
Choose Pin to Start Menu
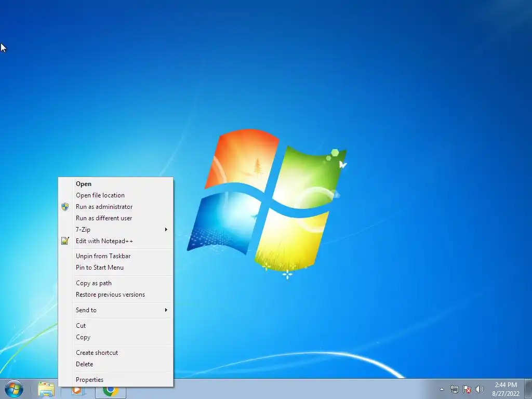tap(116, 268)
